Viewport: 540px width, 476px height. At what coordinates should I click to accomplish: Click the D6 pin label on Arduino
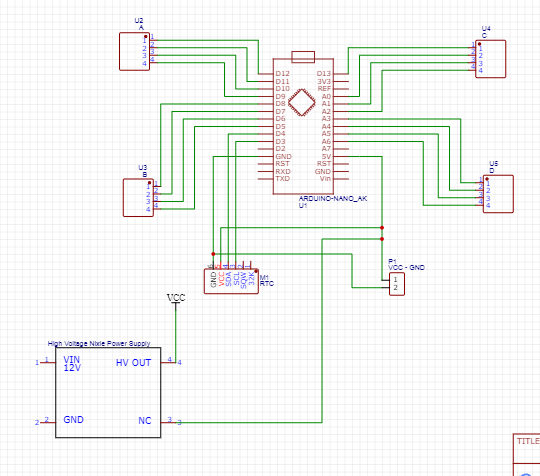click(280, 119)
